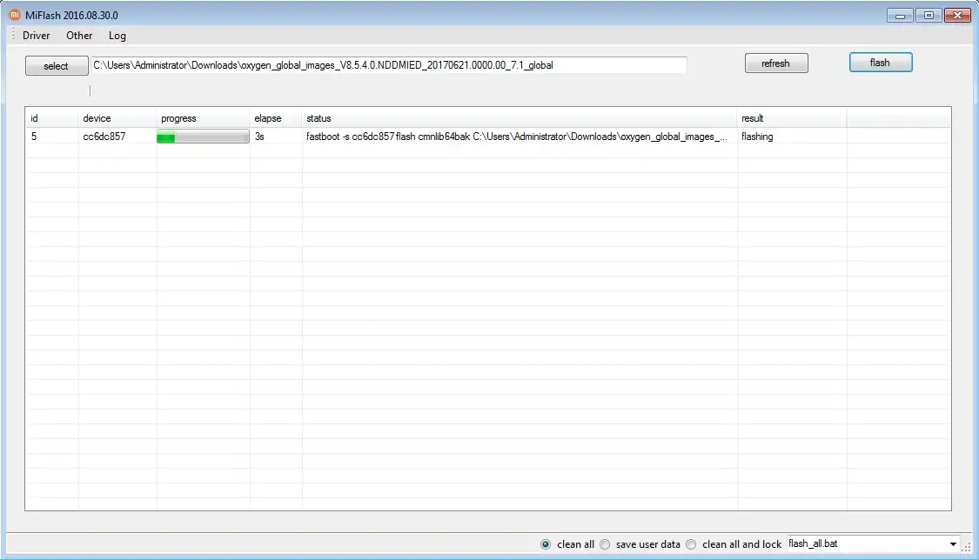
Task: Click the MiFlash app icon in title bar
Action: 15,15
